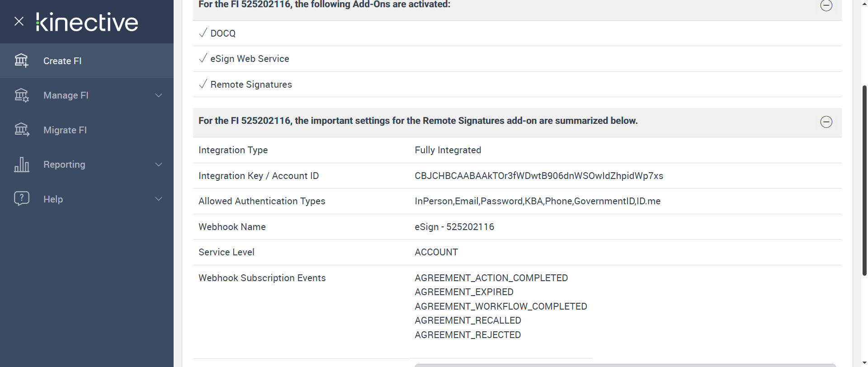Click the Manage FI bank-gear icon
Screen dimensions: 868x367
point(21,95)
